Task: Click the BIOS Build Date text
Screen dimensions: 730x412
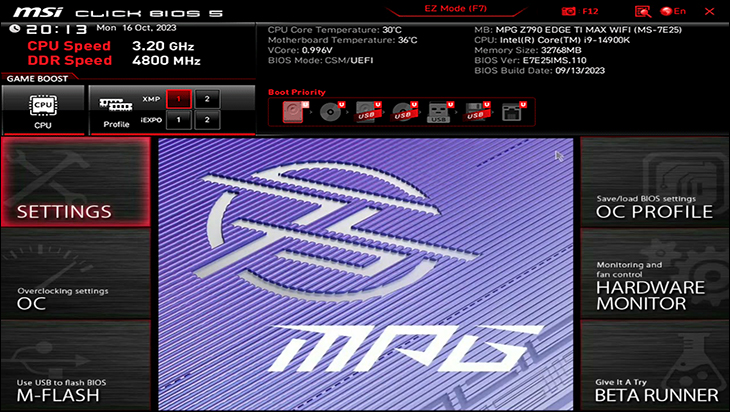Action: point(540,71)
